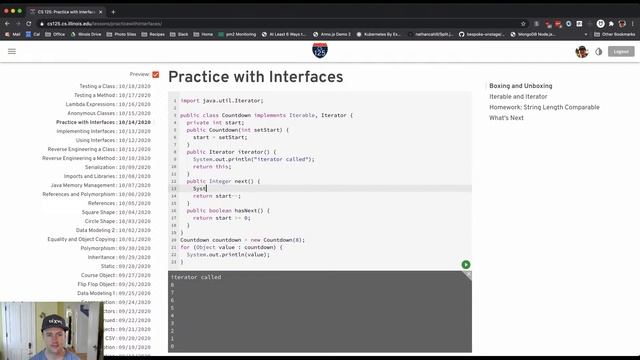Bookmark page using the star icon

pos(523,24)
